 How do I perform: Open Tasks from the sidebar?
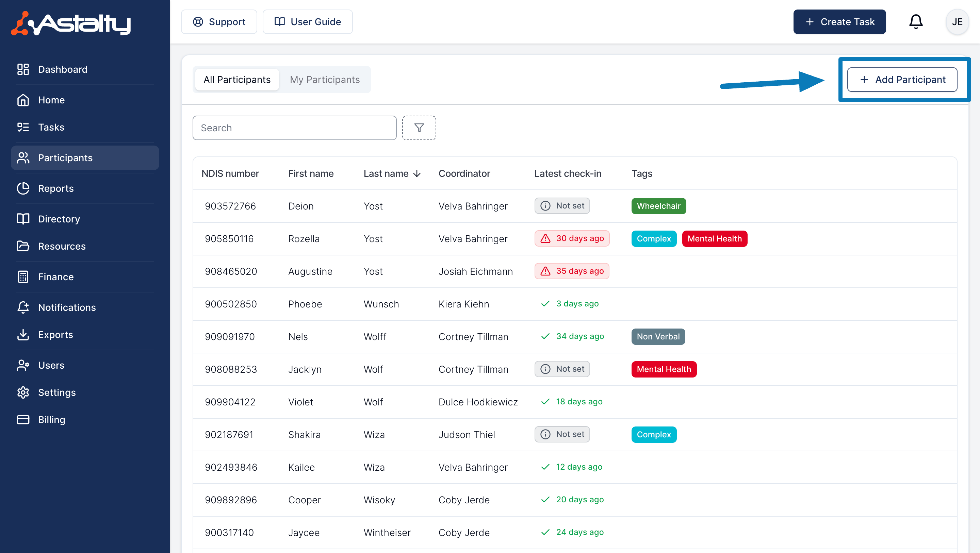tap(84, 127)
